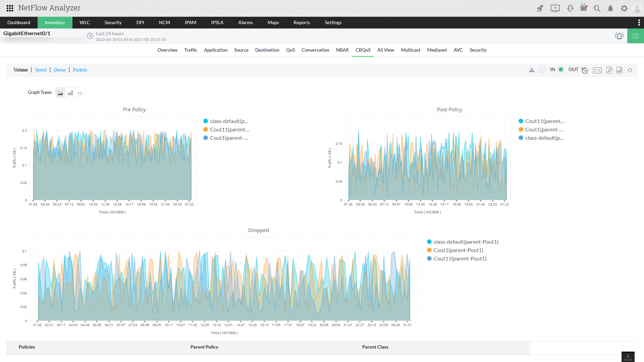Image resolution: width=644 pixels, height=362 pixels.
Task: Expand the green hamburger menu panel
Action: tap(636, 36)
